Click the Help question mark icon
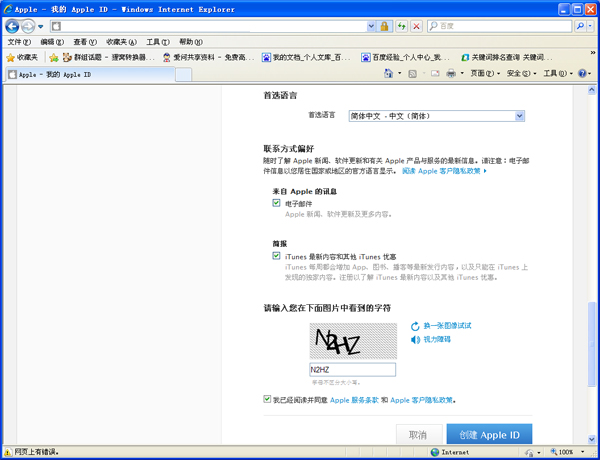 582,73
